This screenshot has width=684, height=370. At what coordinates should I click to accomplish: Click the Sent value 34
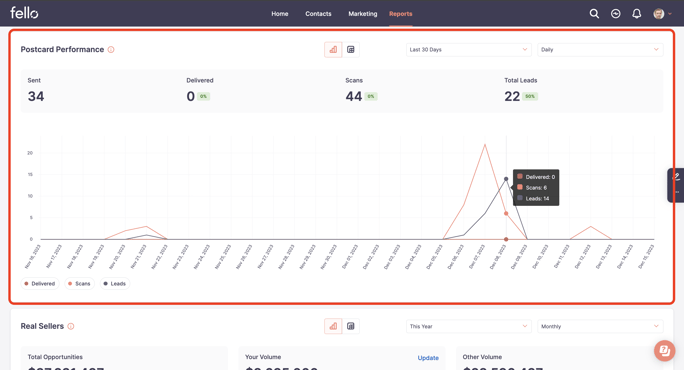tap(36, 96)
